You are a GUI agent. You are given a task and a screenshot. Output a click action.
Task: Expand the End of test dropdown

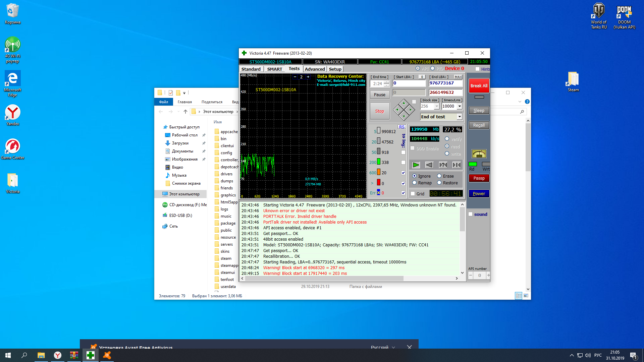460,117
